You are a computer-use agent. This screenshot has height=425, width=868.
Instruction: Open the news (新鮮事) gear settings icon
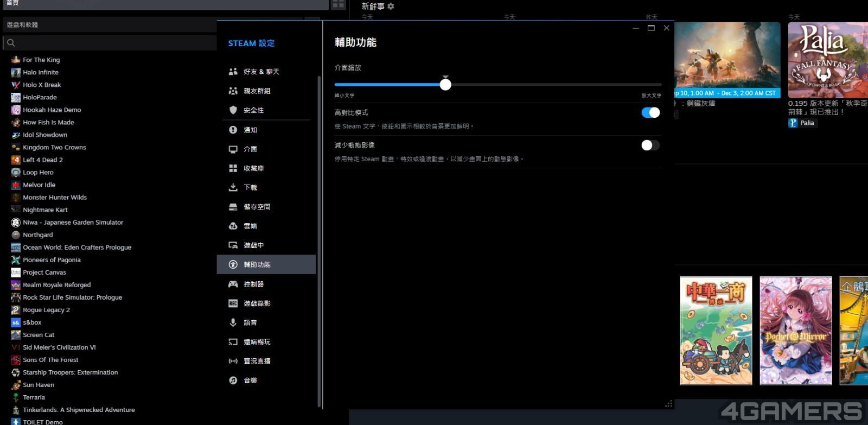click(x=391, y=7)
